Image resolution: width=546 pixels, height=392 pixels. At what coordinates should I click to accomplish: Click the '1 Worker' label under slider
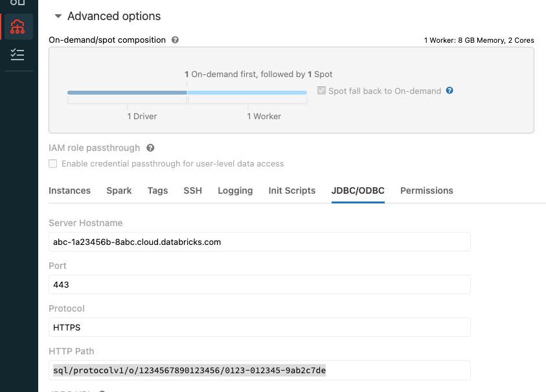(x=264, y=117)
